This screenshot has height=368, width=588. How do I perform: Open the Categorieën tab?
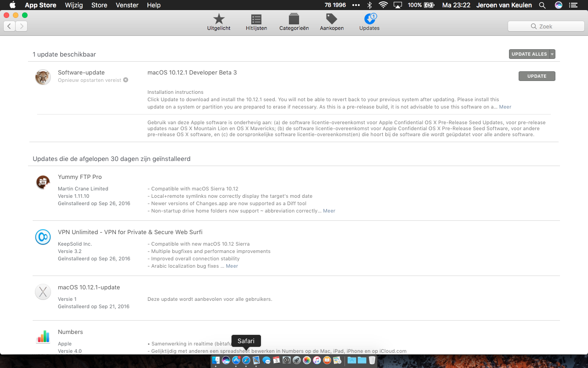click(294, 22)
